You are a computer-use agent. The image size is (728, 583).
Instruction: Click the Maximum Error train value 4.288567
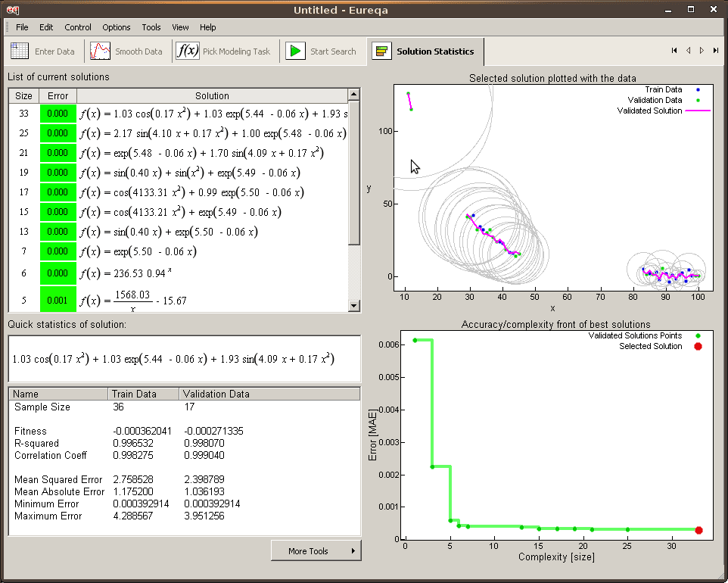click(x=132, y=516)
